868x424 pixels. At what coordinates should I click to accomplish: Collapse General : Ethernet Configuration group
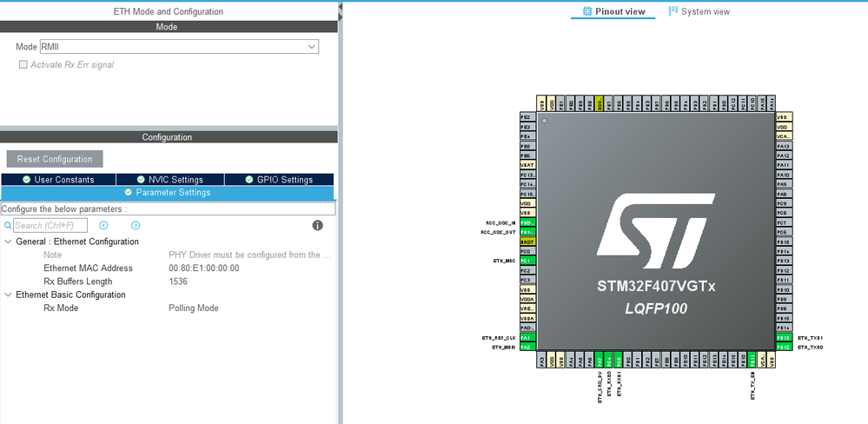point(8,242)
